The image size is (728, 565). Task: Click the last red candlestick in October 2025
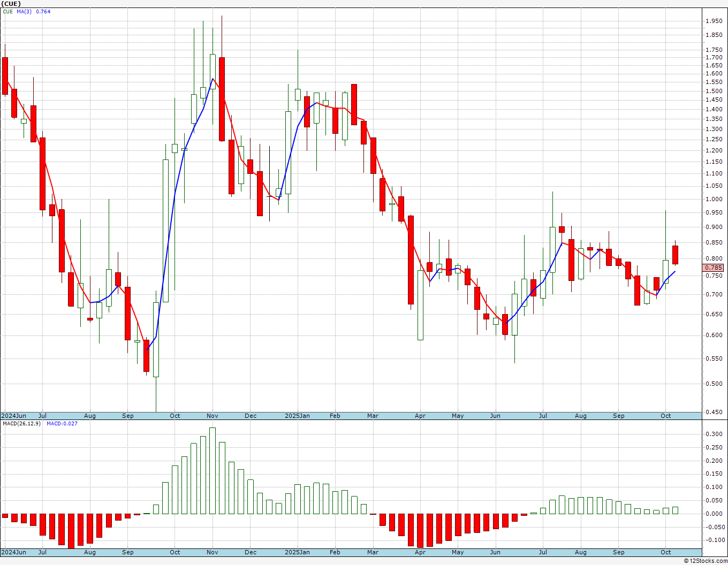tap(676, 255)
